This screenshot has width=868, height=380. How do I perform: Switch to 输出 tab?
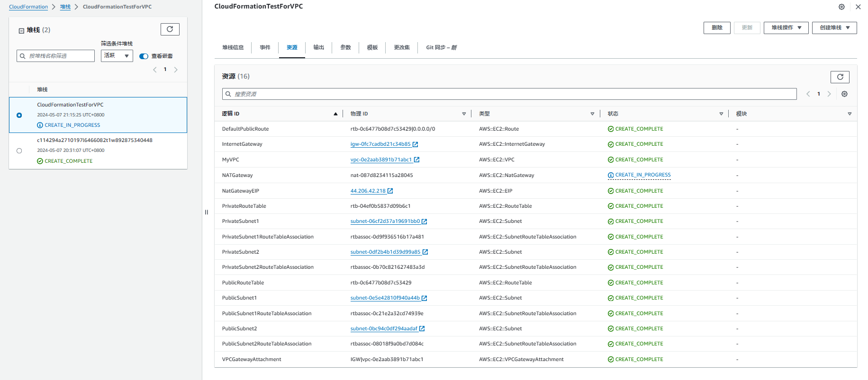click(x=319, y=48)
